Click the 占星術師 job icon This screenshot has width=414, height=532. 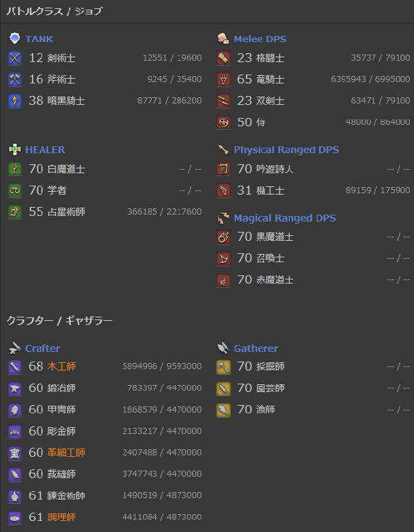tap(14, 212)
